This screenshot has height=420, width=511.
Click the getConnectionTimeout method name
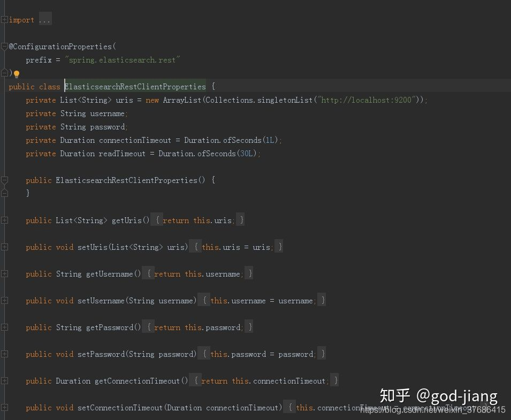pyautogui.click(x=137, y=381)
